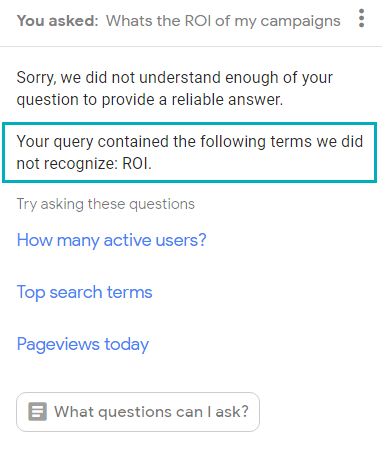The height and width of the screenshot is (453, 382).
Task: Click the Try asking these questions heading
Action: [106, 204]
